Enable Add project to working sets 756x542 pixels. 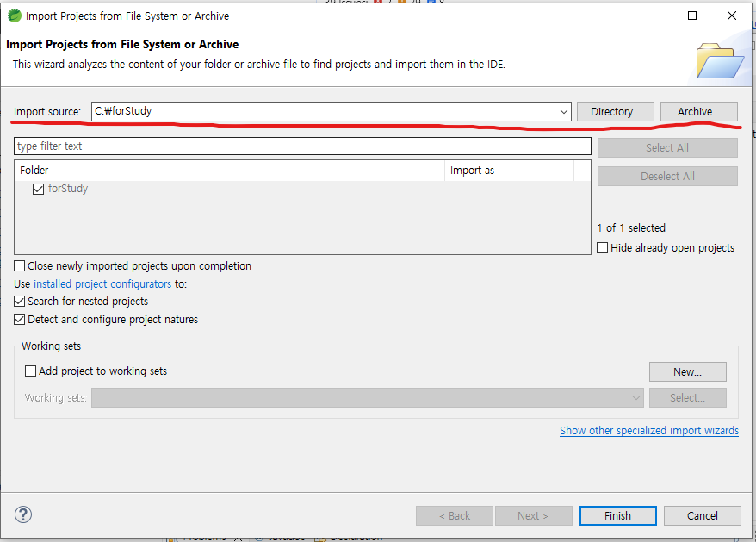point(30,371)
